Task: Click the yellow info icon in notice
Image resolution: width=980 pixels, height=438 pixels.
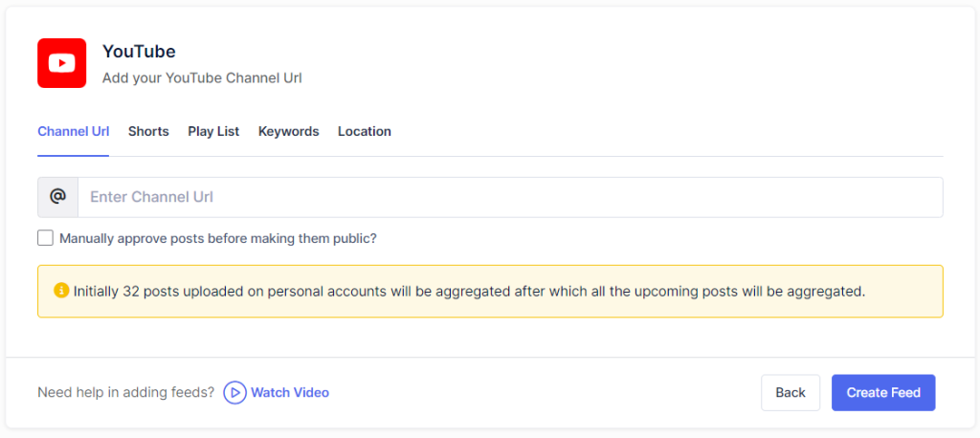Action: (x=61, y=291)
